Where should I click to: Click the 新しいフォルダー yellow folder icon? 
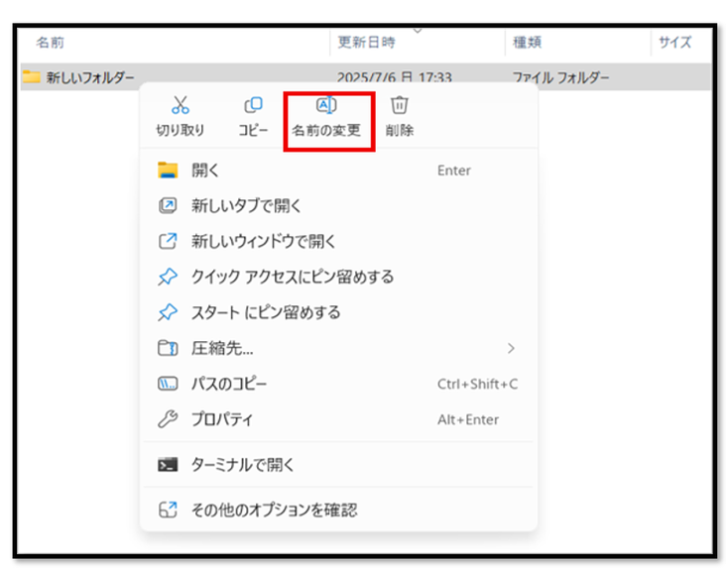coord(32,76)
